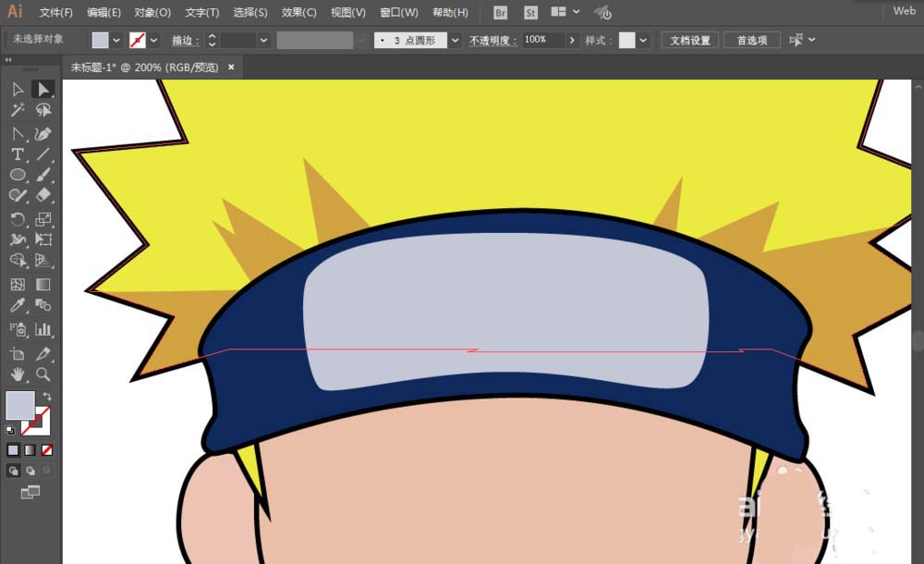Select the Artboard tool
This screenshot has width=924, height=564.
pyautogui.click(x=18, y=354)
